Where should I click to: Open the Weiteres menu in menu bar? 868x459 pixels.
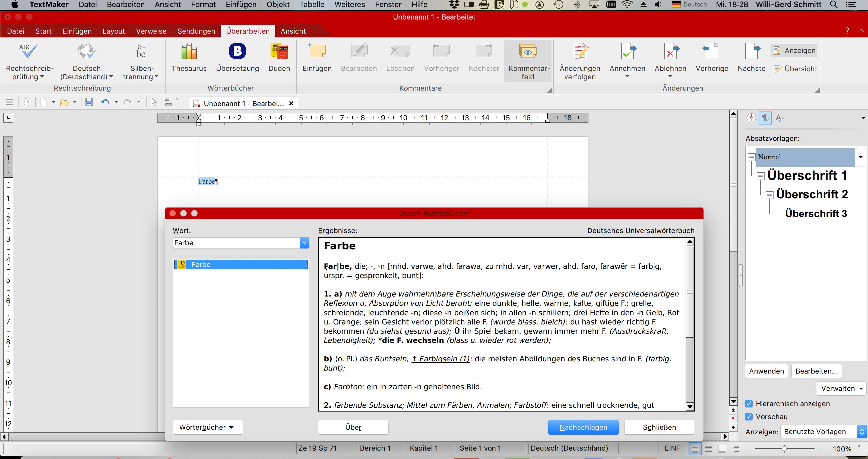350,5
